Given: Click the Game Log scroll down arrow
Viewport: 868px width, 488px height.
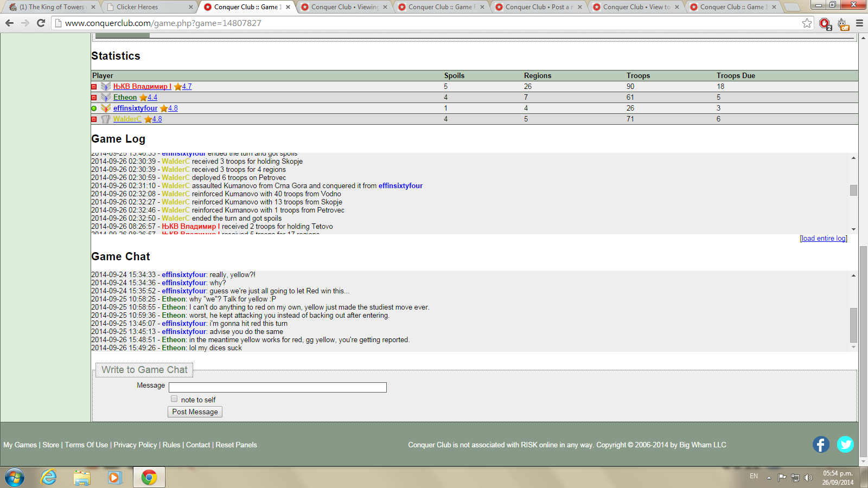Looking at the screenshot, I should 853,229.
